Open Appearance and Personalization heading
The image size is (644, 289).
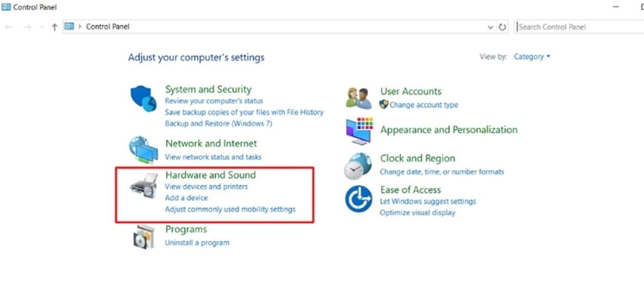[x=449, y=130]
